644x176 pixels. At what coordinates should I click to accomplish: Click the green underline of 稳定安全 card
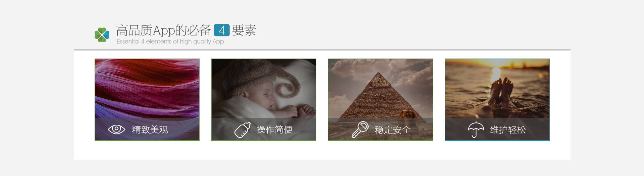coord(380,141)
